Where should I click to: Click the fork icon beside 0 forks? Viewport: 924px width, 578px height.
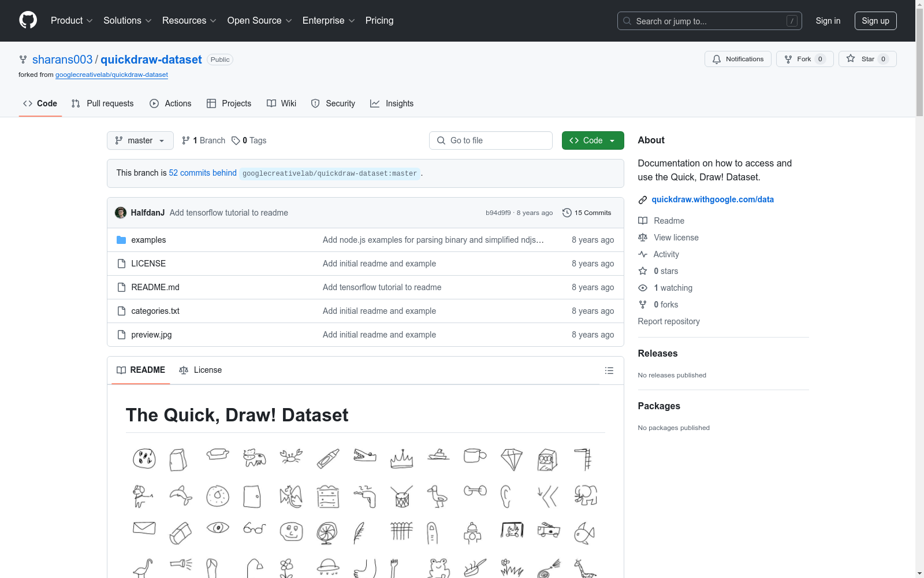click(x=643, y=305)
